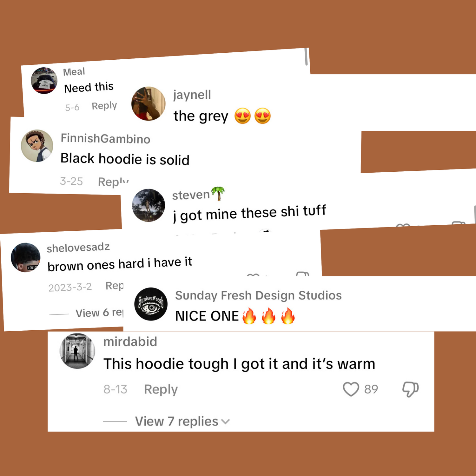
Task: Dislike mirdabid's comment with thumbs-down icon
Action: 410,389
